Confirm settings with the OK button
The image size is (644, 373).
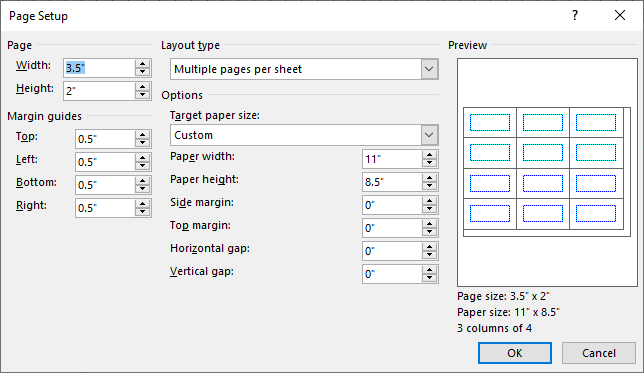(x=515, y=353)
